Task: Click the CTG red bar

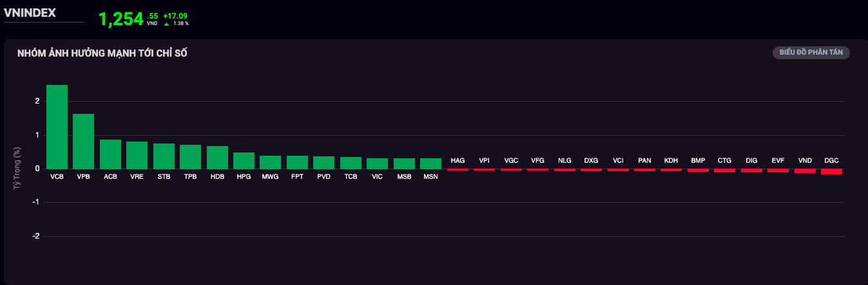Action: pyautogui.click(x=725, y=170)
